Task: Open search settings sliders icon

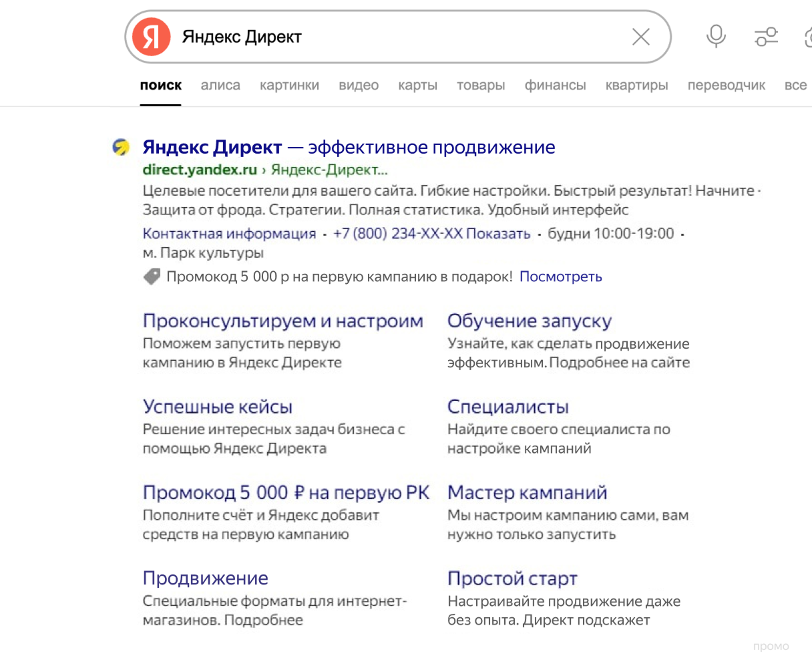Action: (x=766, y=37)
